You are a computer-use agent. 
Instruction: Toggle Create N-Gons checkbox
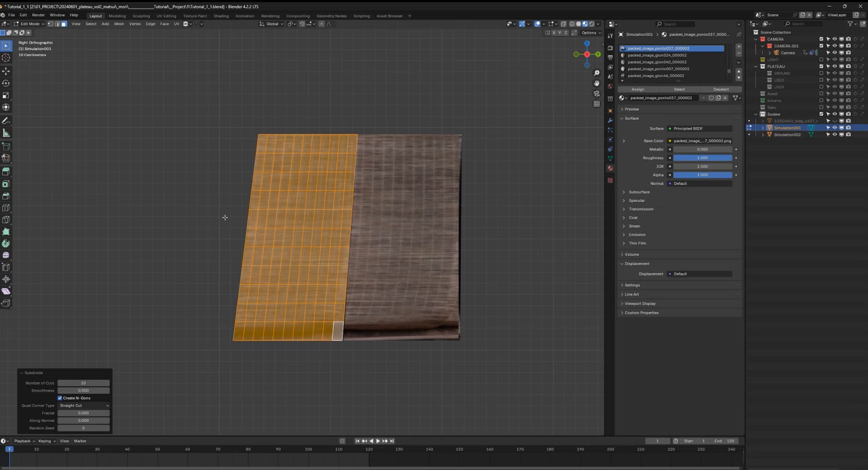60,398
